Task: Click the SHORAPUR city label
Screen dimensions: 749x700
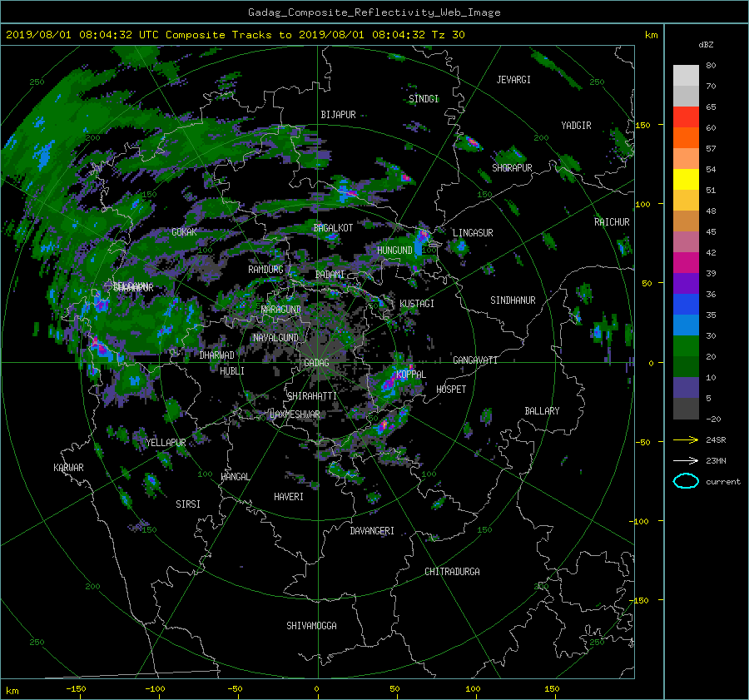Action: click(512, 167)
